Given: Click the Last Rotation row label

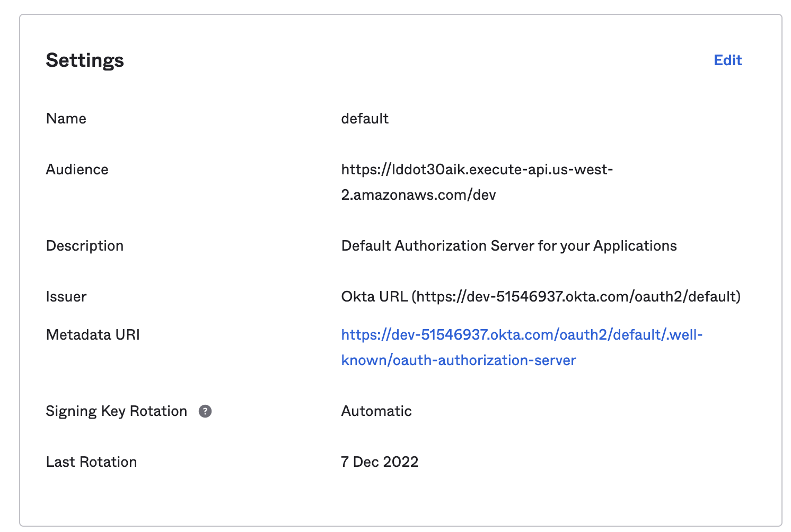Looking at the screenshot, I should [x=91, y=462].
